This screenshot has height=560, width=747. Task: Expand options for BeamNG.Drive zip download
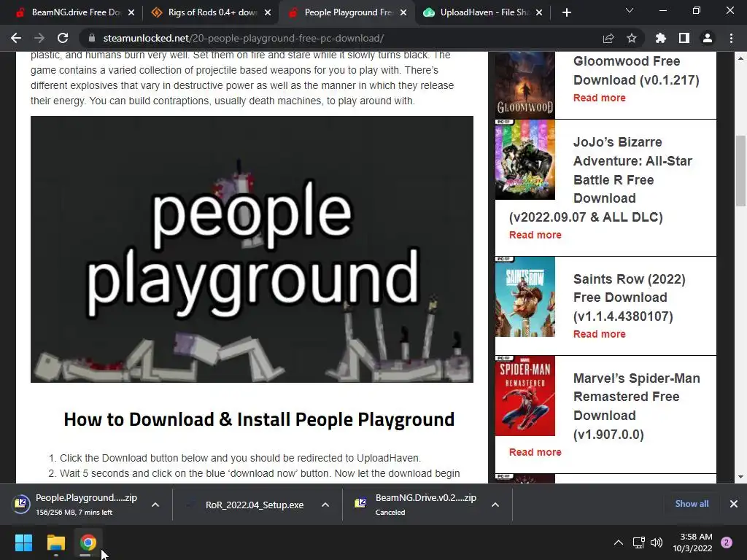pos(495,505)
